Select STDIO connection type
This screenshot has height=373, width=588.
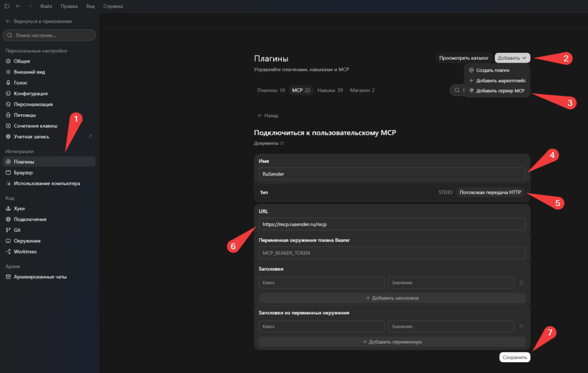tap(446, 192)
